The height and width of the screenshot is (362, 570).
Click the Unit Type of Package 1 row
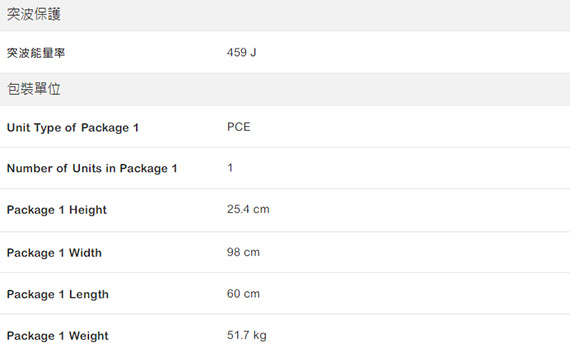pyautogui.click(x=285, y=127)
